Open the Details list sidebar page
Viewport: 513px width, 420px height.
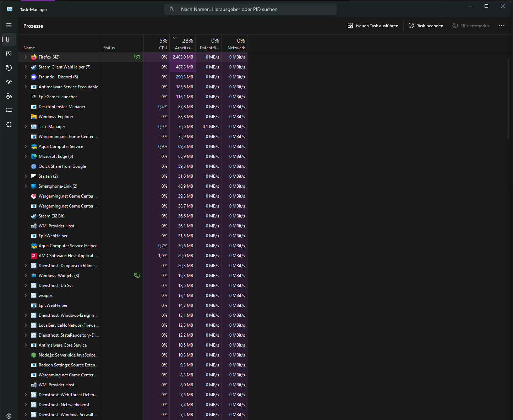tap(9, 110)
